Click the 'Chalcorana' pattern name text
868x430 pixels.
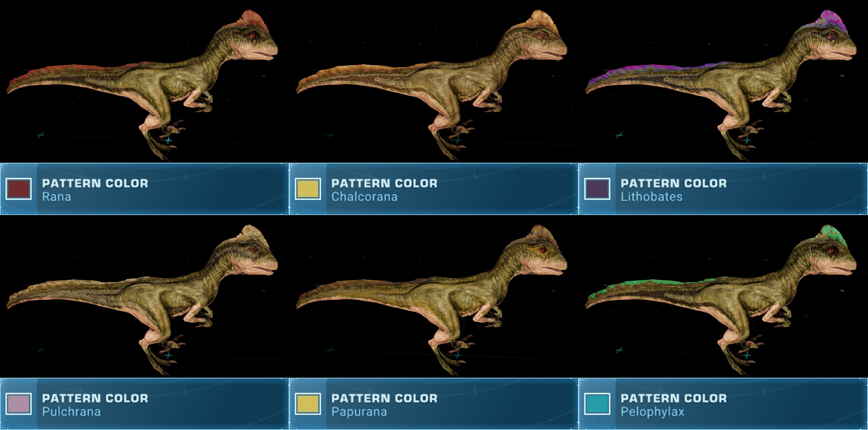[364, 197]
